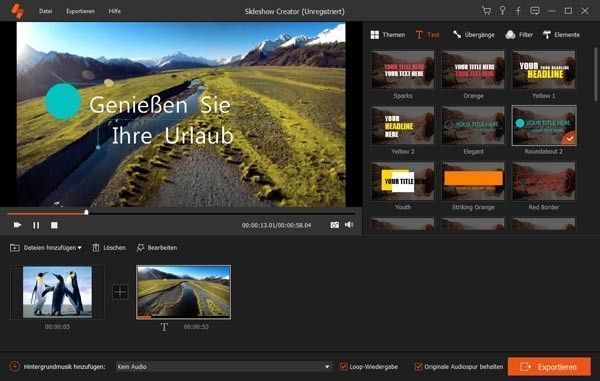600x381 pixels.
Task: Toggle Originale Audiospur behalten checkbox
Action: [x=419, y=367]
